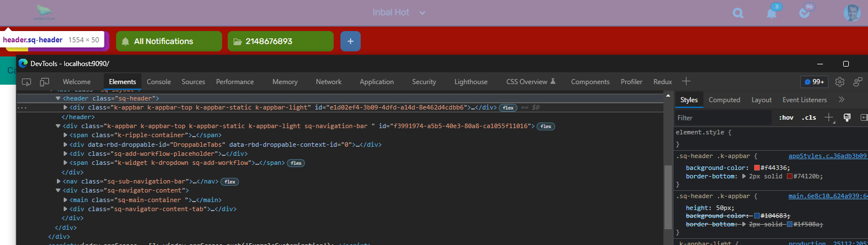Collapse the header class="sq-header" node
868x245 pixels.
point(58,99)
